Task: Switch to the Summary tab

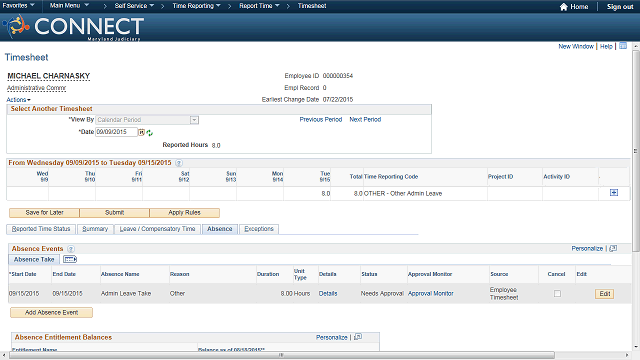Action: click(95, 229)
